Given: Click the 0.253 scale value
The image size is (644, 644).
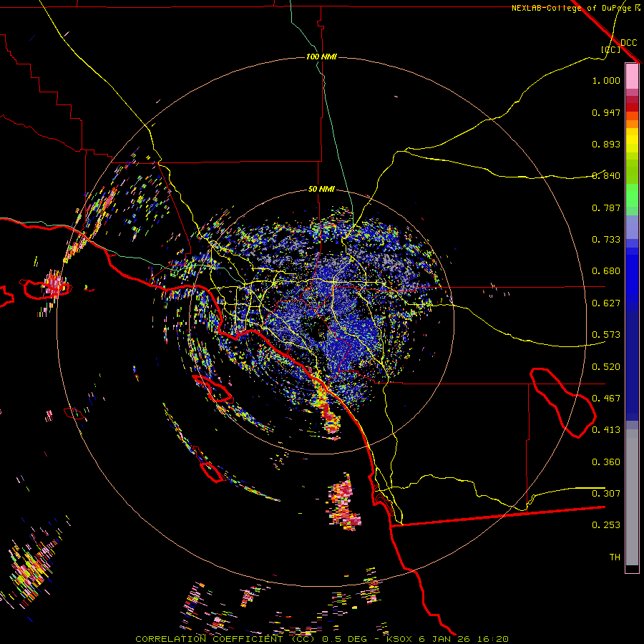Looking at the screenshot, I should tap(606, 525).
